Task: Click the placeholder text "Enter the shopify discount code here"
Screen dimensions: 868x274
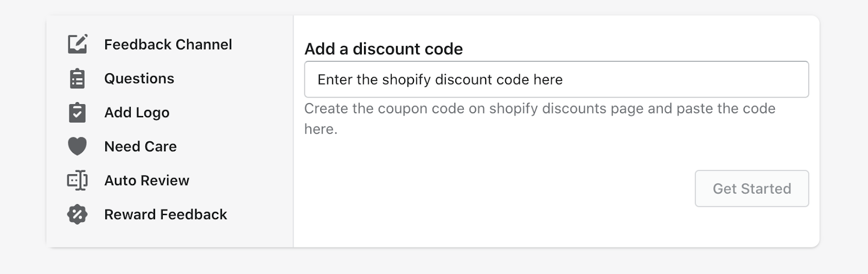Action: (x=440, y=80)
